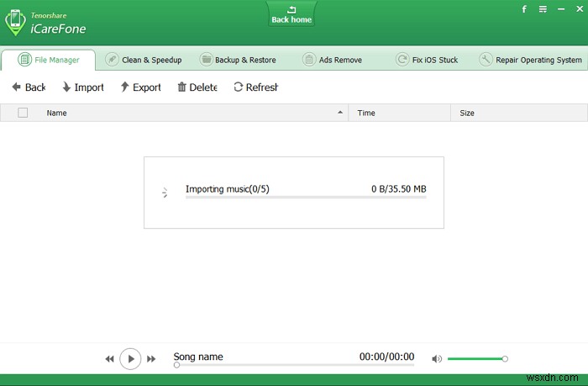Click the Delete trash toolbar button
This screenshot has width=588, height=386.
(197, 87)
